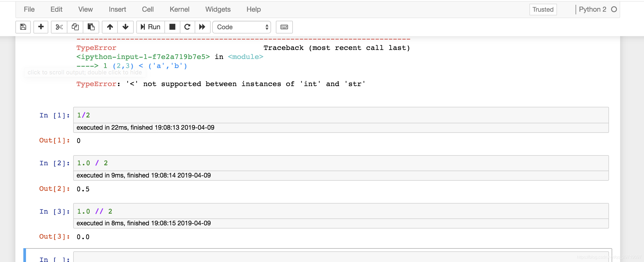Screen dimensions: 644x262
Task: Click the Out[2] output prompt
Action: click(54, 189)
